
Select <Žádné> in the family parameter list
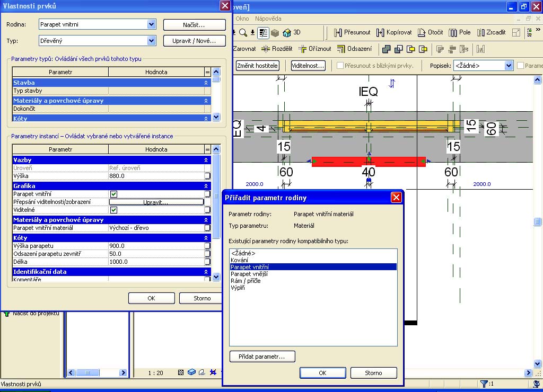pyautogui.click(x=313, y=253)
